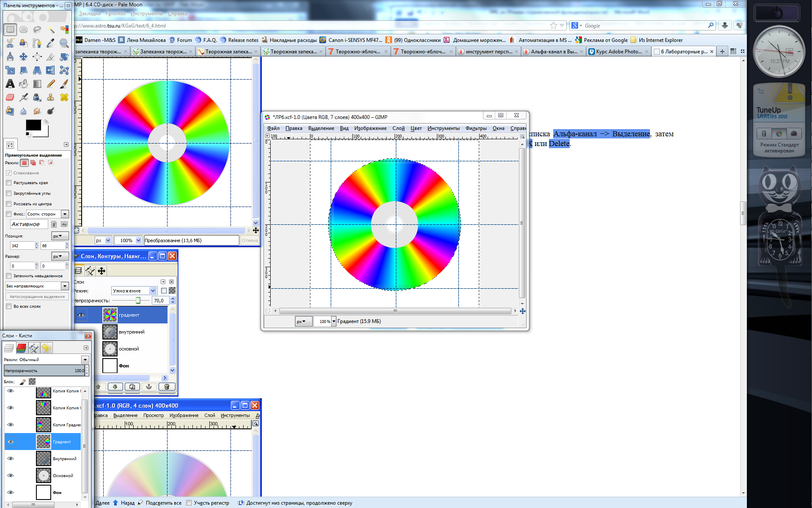Check the Учесть регистр checkbox

(189, 503)
